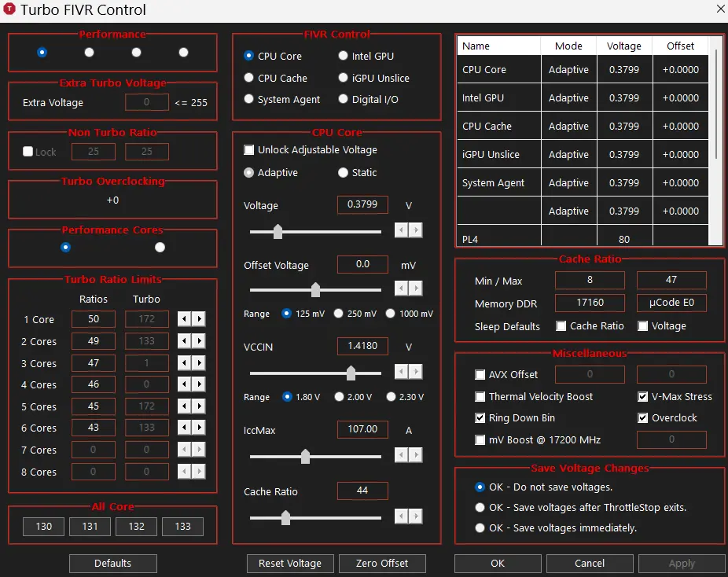This screenshot has height=577, width=728.
Task: Click the Cache Ratio Min field 8
Action: (x=590, y=280)
